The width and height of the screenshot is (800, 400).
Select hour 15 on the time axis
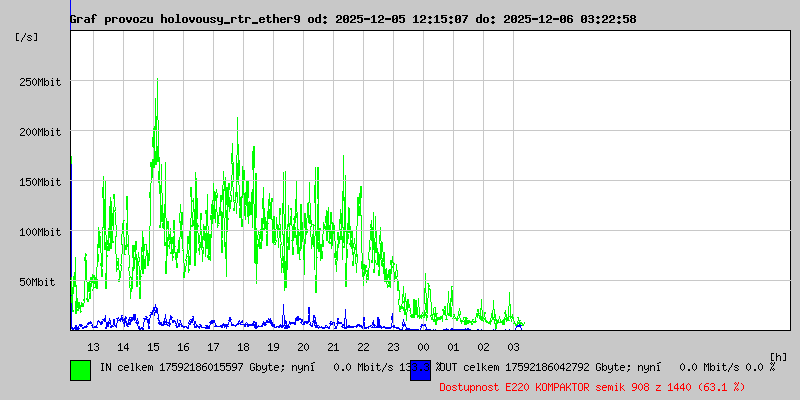(x=153, y=346)
